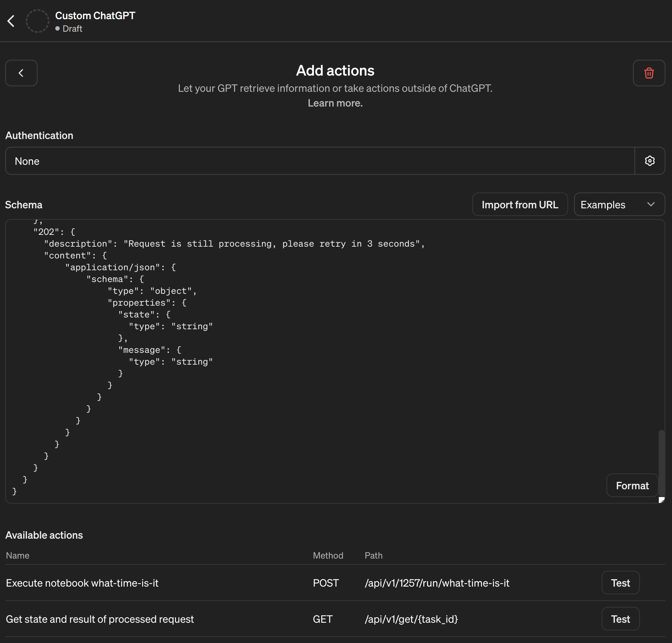672x643 pixels.
Task: Navigate back using top-left arrow
Action: [x=11, y=21]
